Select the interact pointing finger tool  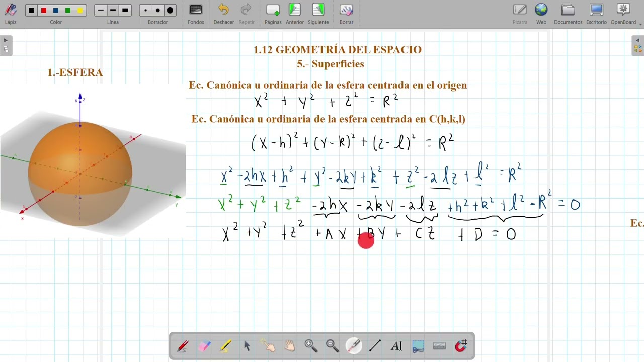coord(268,346)
